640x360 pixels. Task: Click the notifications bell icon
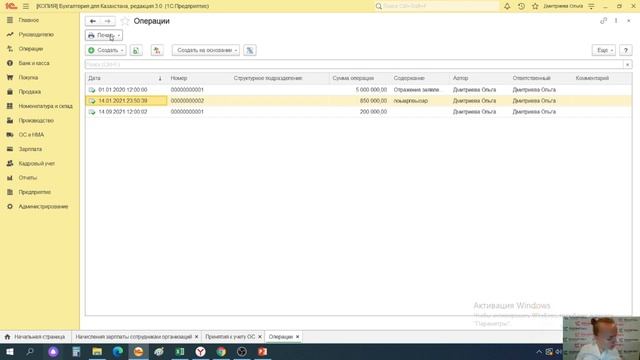(507, 6)
